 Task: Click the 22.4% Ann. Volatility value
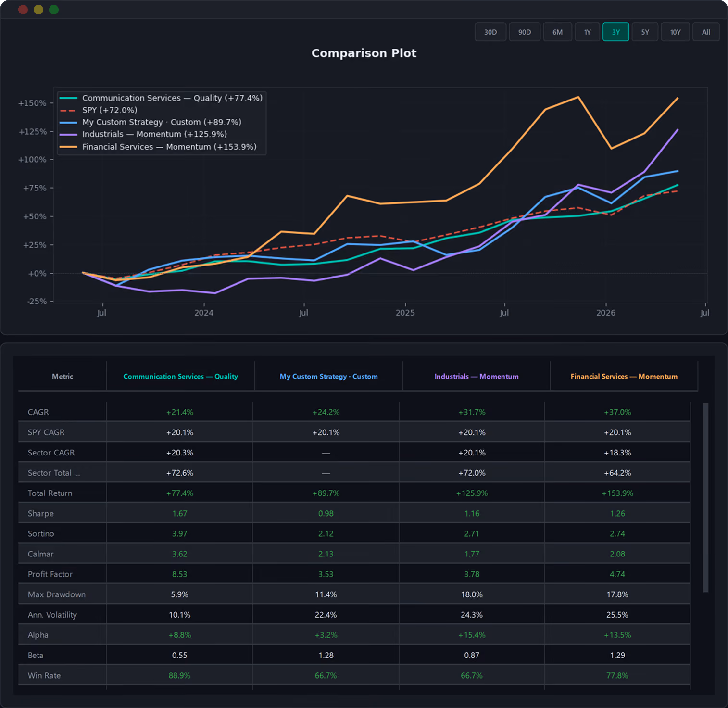[326, 615]
